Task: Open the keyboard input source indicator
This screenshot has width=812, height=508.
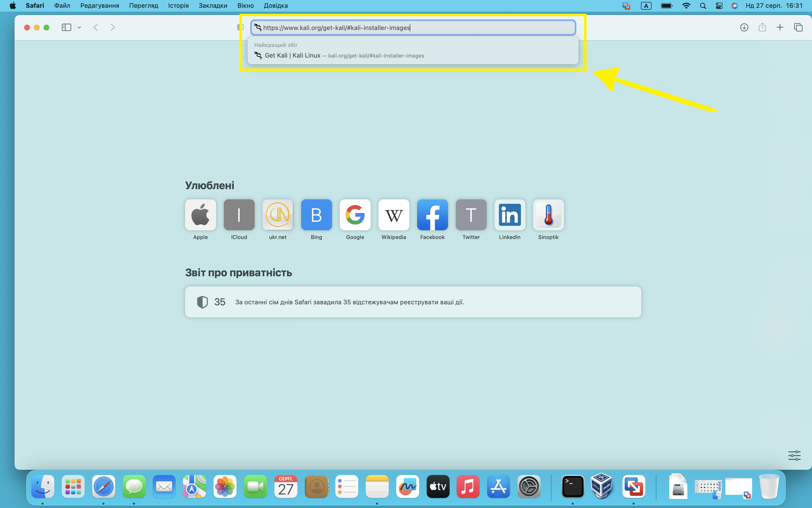Action: tap(646, 6)
